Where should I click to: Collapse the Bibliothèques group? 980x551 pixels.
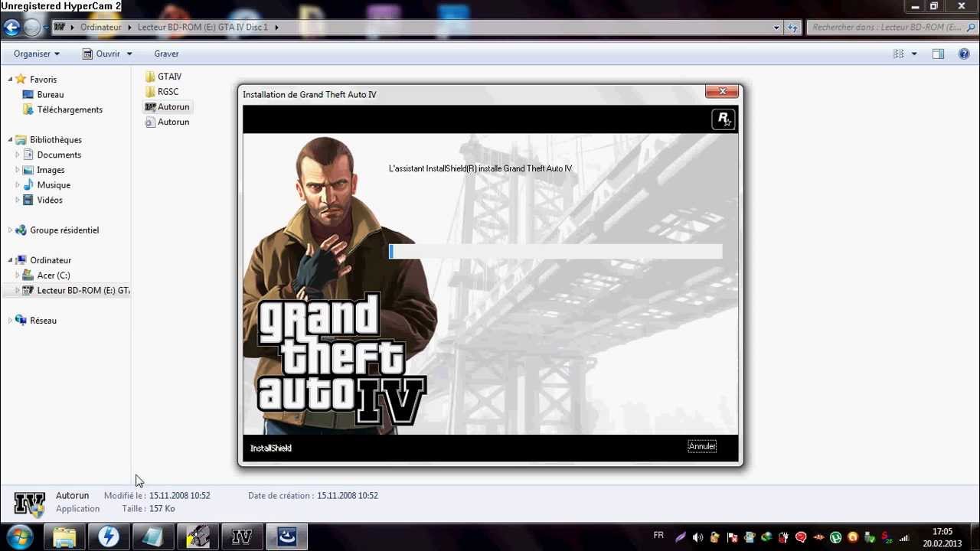(11, 140)
